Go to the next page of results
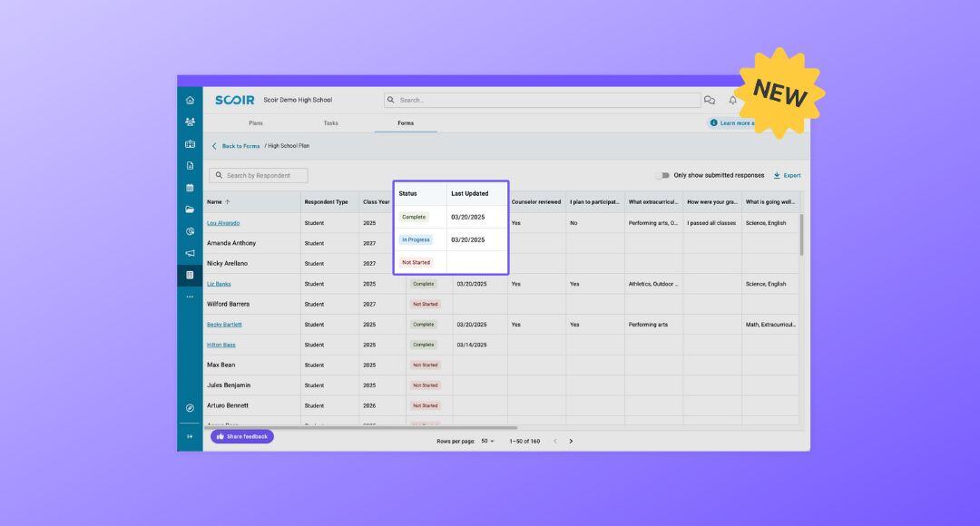The height and width of the screenshot is (526, 980). [x=571, y=441]
